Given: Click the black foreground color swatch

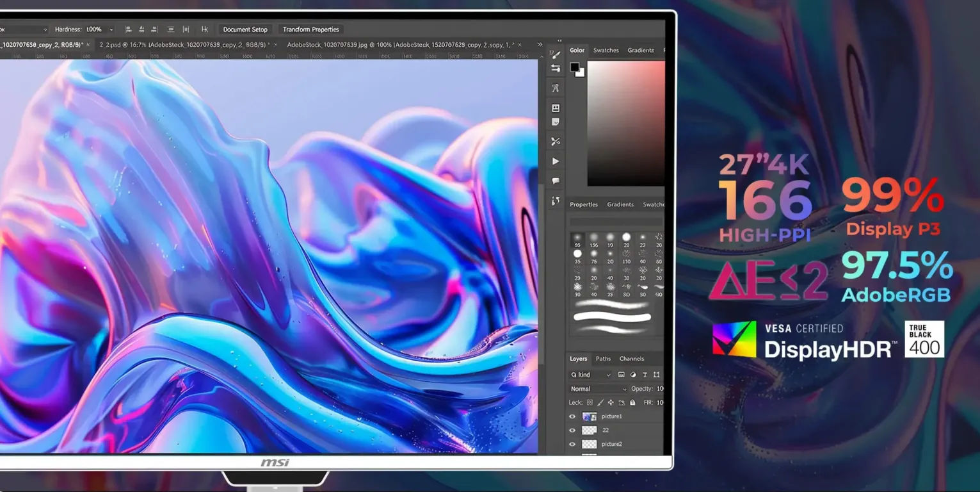Looking at the screenshot, I should 574,67.
